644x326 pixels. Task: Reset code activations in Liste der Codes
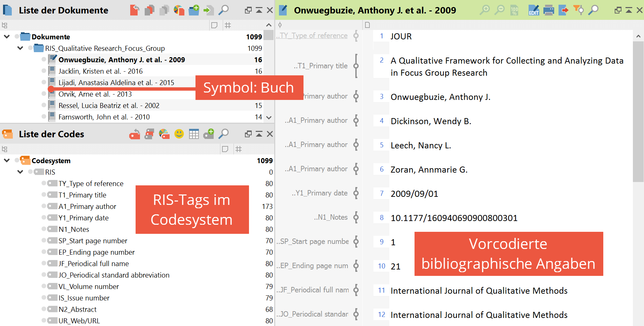(135, 134)
